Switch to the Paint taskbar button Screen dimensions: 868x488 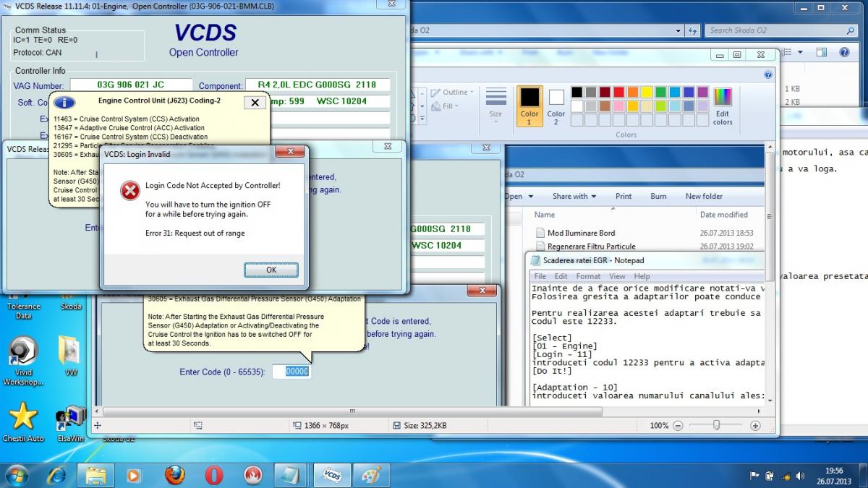click(x=371, y=475)
